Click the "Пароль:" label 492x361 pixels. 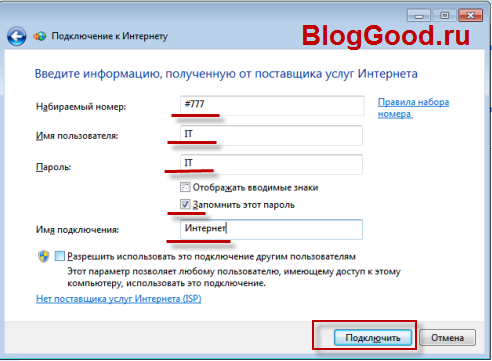click(x=53, y=167)
